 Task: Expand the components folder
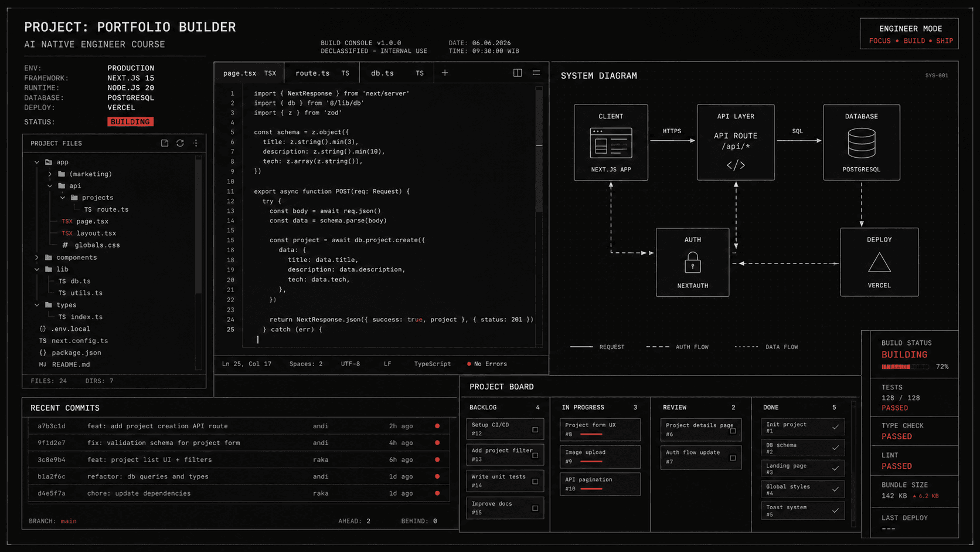click(x=37, y=258)
